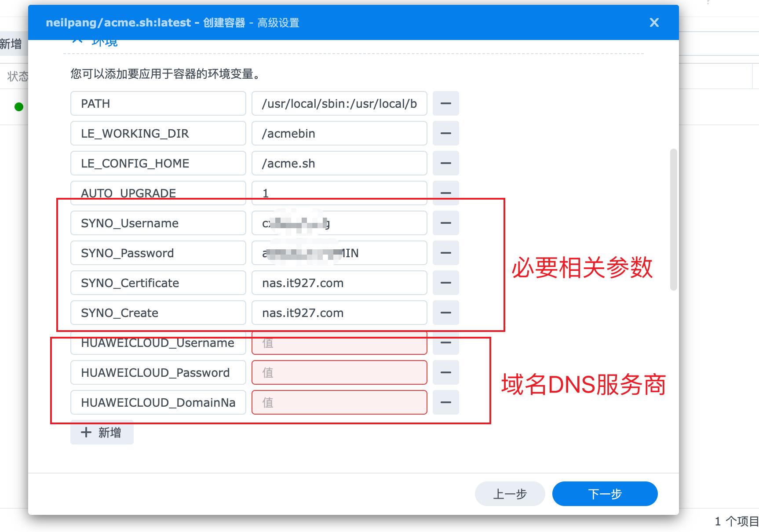This screenshot has width=759, height=532.
Task: Remove the HUAWEICLOUD_DomainName variable row
Action: tap(445, 402)
